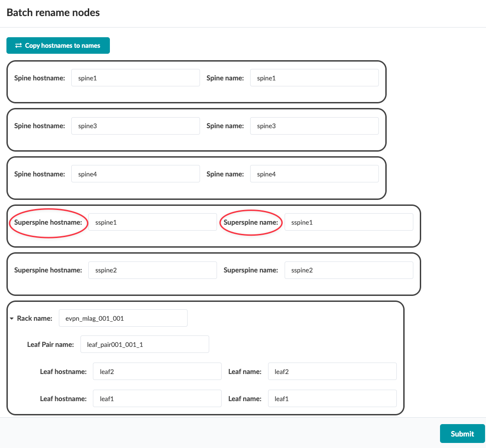The image size is (486, 448).
Task: Select the leaf1 Leaf name input
Action: (x=332, y=398)
